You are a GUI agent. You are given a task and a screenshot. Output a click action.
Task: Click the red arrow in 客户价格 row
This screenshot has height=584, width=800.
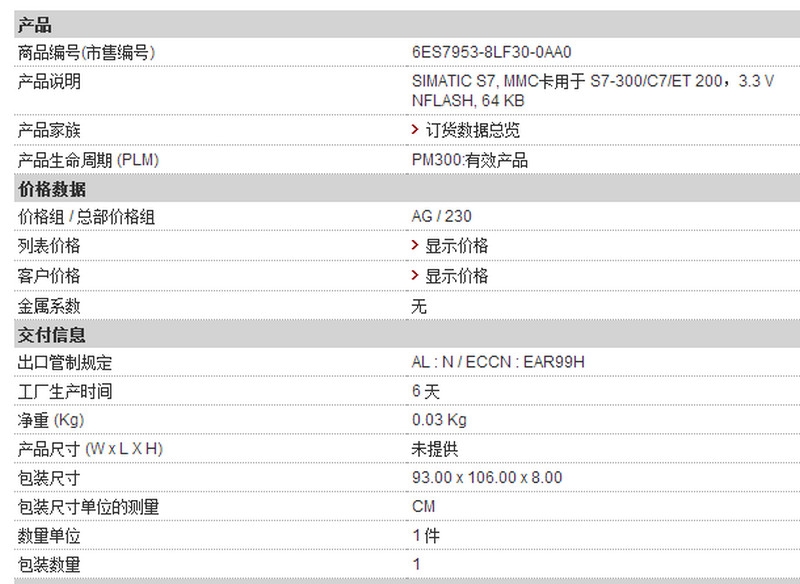(x=415, y=275)
